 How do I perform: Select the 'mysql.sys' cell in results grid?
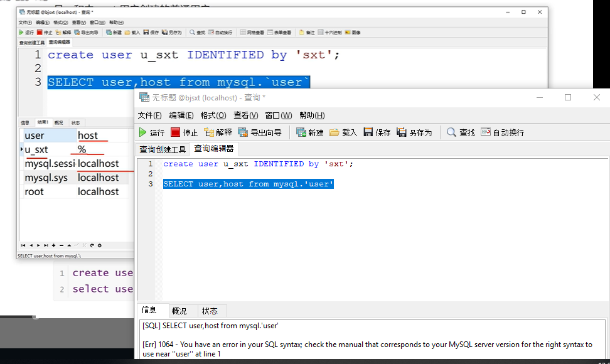[50, 178]
